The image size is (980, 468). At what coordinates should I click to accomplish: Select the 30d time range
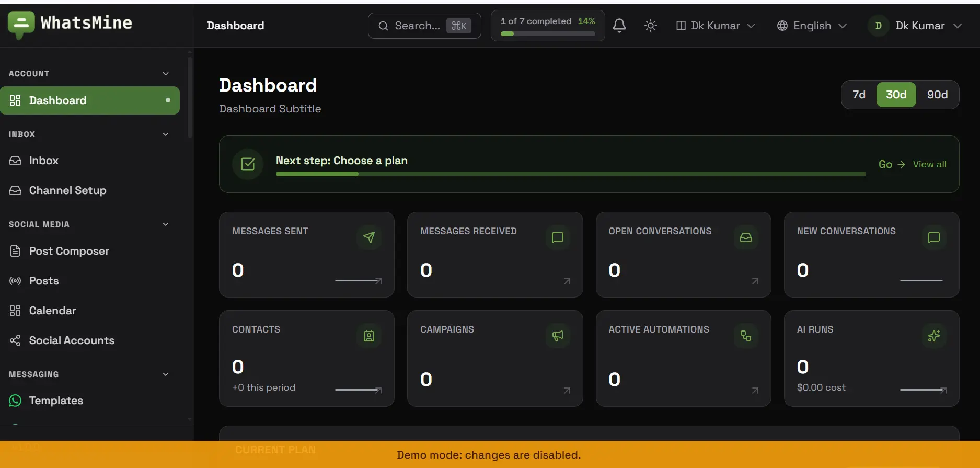(896, 95)
